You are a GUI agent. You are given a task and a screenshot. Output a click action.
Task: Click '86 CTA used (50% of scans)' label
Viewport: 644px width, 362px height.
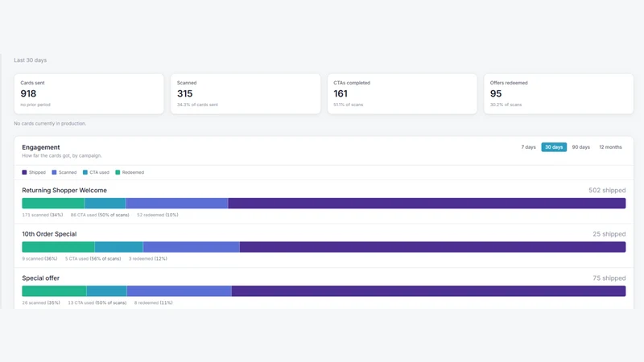(100, 215)
